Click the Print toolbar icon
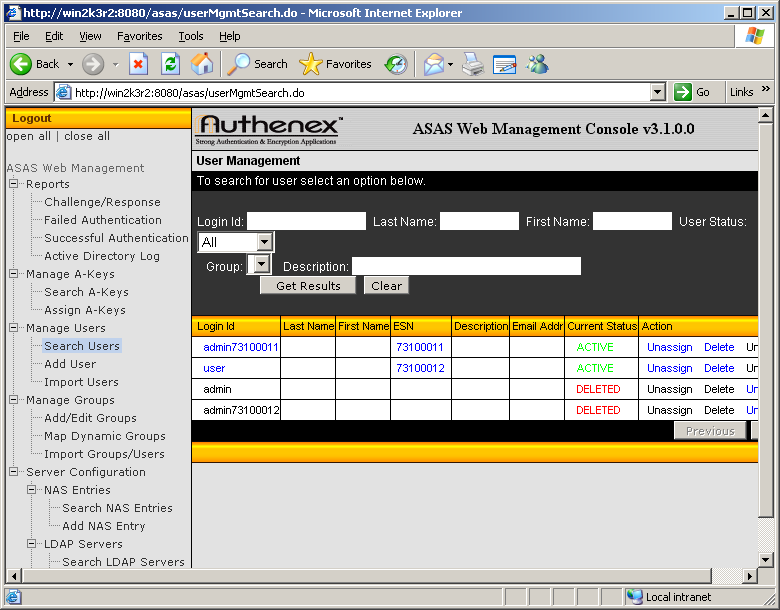The width and height of the screenshot is (780, 610). point(473,64)
